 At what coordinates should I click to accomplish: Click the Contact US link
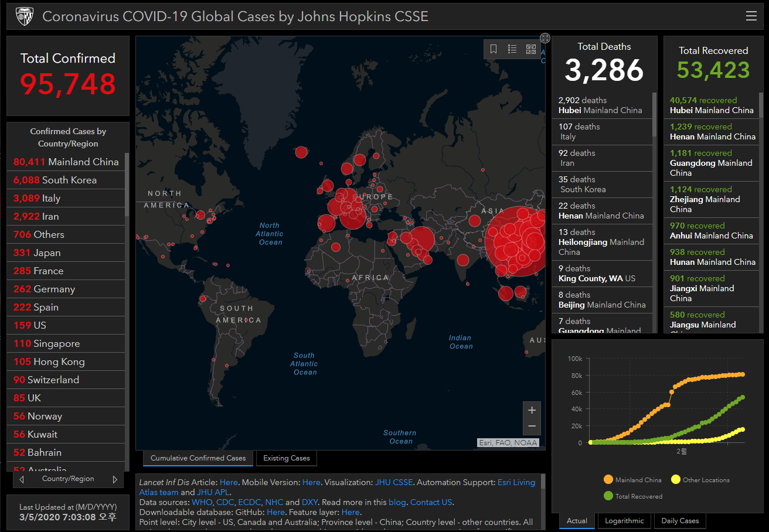tap(431, 502)
